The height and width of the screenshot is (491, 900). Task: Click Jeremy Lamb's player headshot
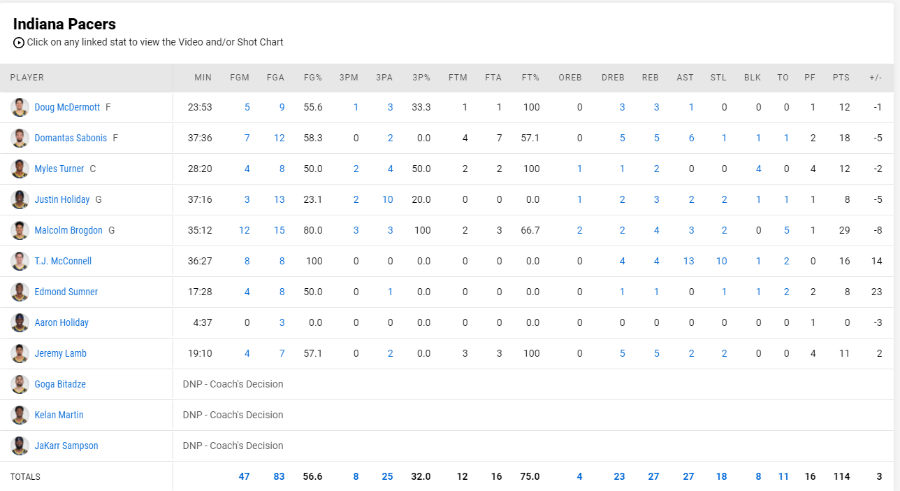click(x=20, y=353)
